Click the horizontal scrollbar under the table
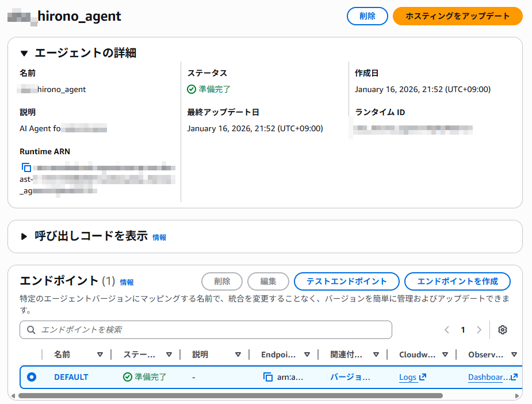The image size is (532, 404). point(230,396)
